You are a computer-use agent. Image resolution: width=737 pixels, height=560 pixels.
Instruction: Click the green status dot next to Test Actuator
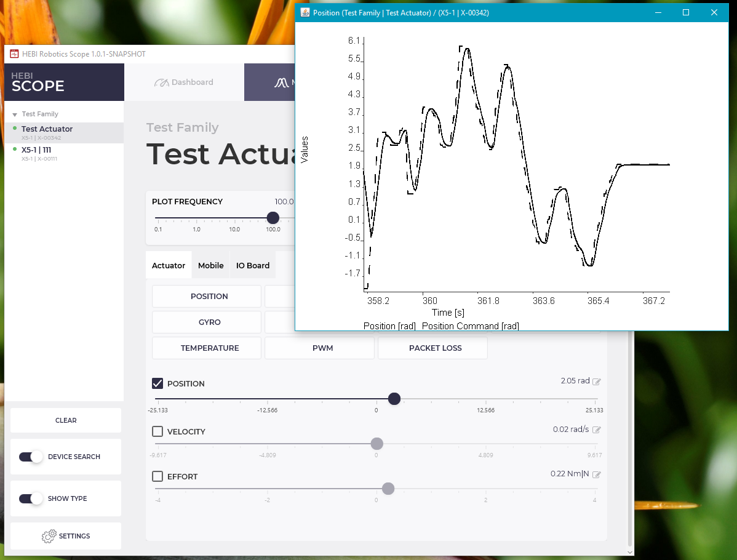(x=16, y=129)
